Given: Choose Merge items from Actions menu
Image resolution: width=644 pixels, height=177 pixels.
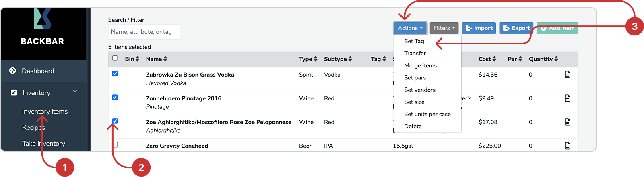Looking at the screenshot, I should (420, 65).
